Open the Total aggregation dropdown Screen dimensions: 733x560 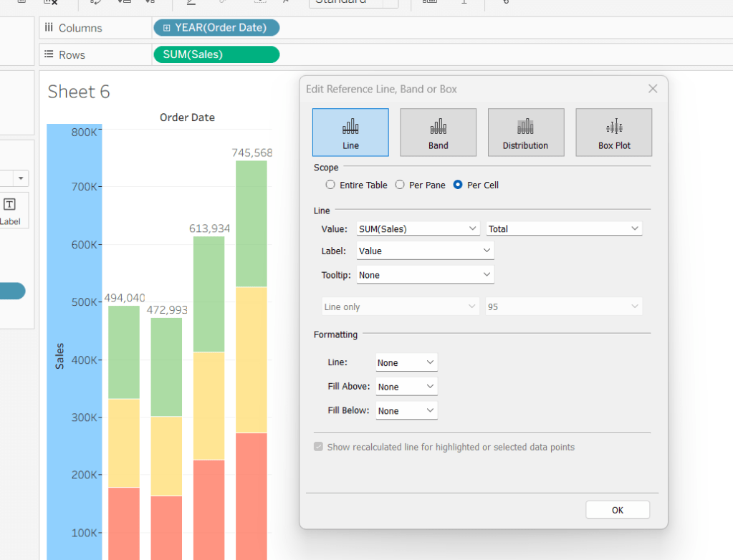pyautogui.click(x=564, y=228)
